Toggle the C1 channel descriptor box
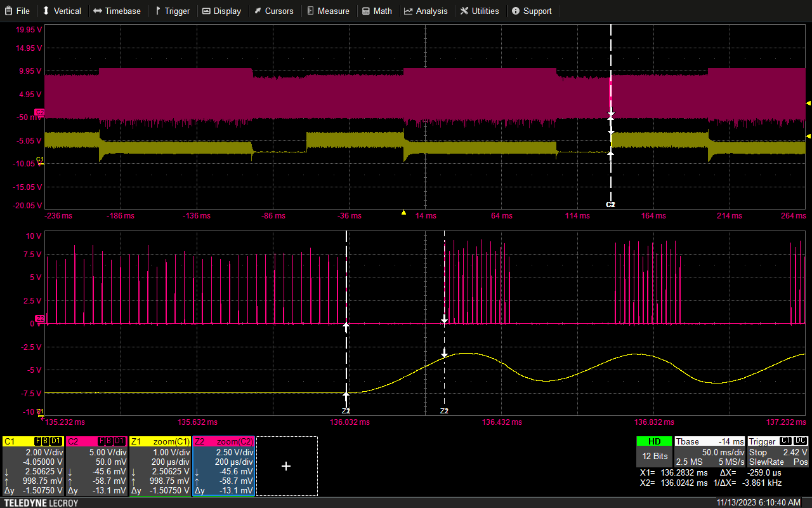Image resolution: width=812 pixels, height=508 pixels. (33, 465)
